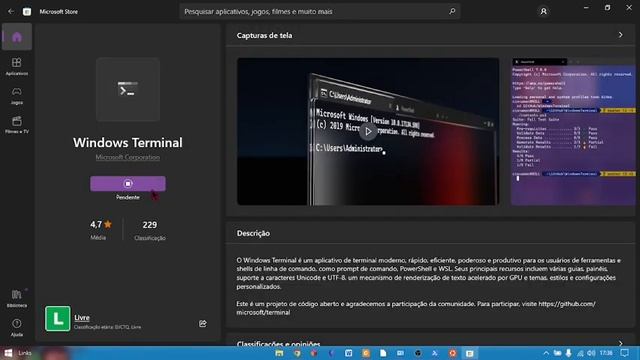Open the Word icon in taskbar

(349, 353)
